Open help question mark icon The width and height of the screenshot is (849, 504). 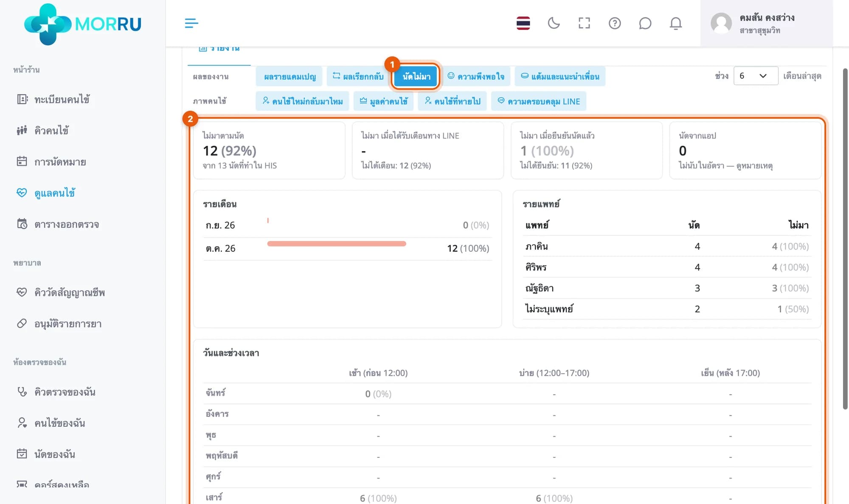pyautogui.click(x=615, y=23)
